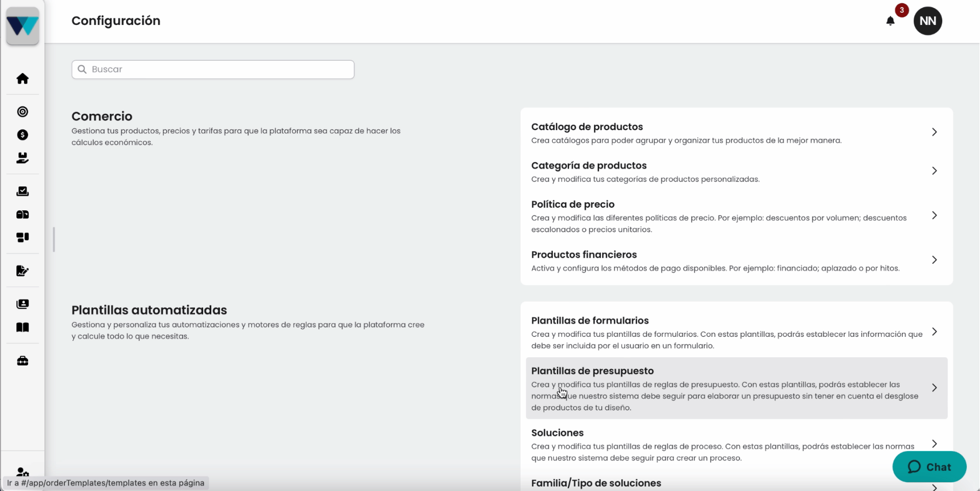
Task: Open the toolbox sidebar icon
Action: pos(22,361)
